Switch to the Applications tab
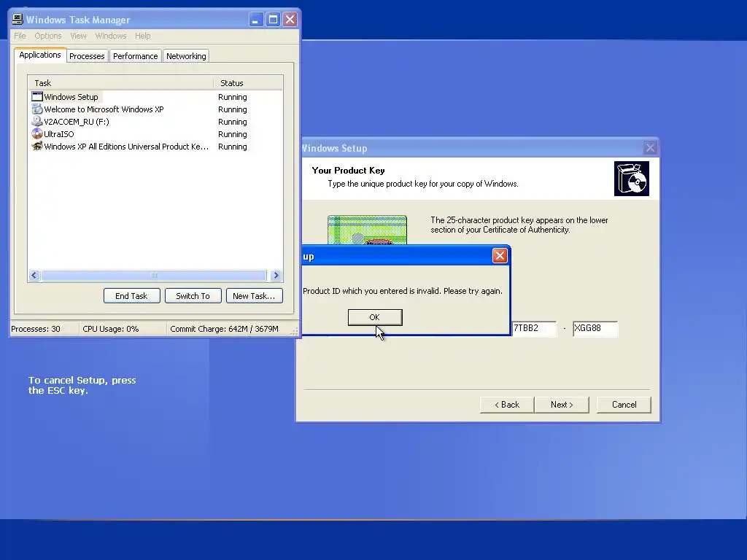Screen dimensions: 747x560 click(x=40, y=55)
